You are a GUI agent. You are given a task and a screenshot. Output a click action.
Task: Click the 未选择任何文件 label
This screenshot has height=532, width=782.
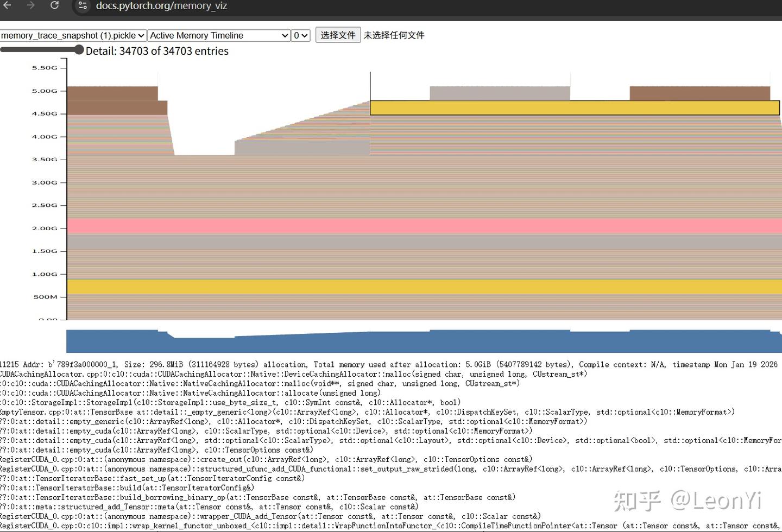[394, 35]
